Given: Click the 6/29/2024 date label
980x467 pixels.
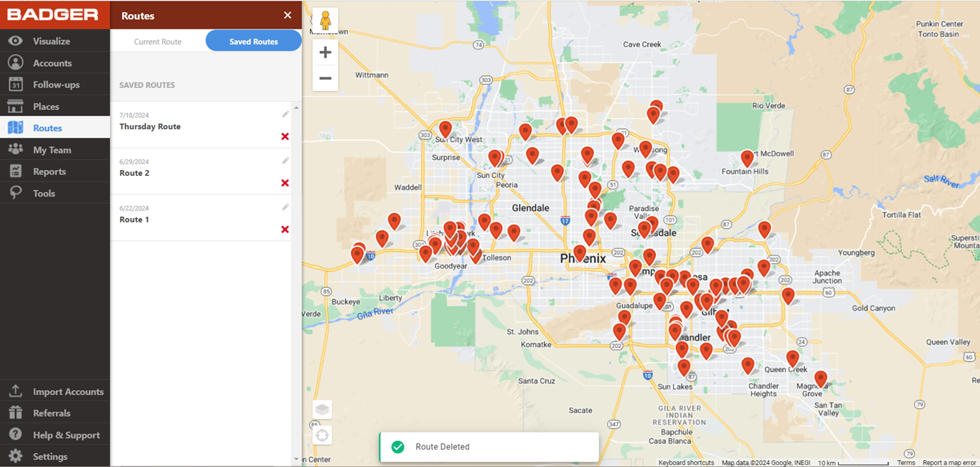Looking at the screenshot, I should point(134,162).
